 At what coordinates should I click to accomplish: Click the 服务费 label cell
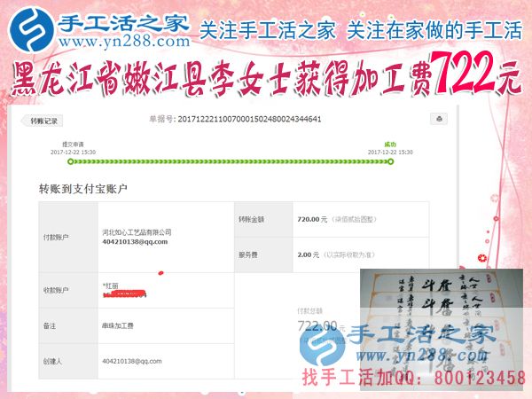point(263,254)
